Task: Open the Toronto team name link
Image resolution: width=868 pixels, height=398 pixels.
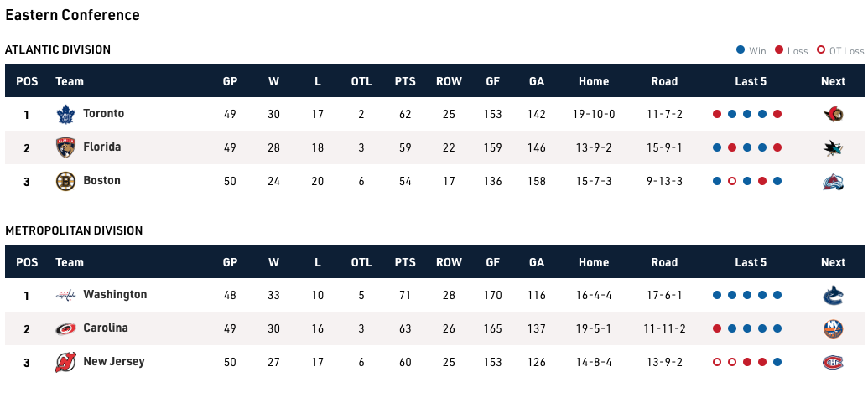Action: (104, 114)
